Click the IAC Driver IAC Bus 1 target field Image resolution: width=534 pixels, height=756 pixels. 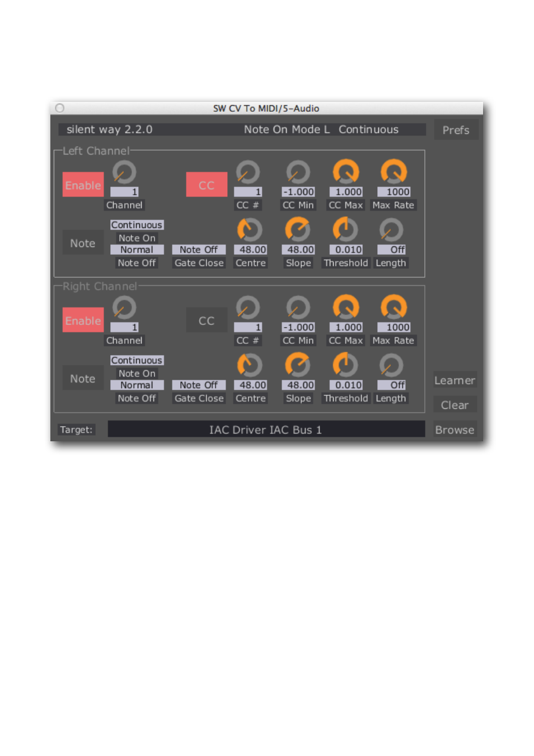pyautogui.click(x=266, y=430)
